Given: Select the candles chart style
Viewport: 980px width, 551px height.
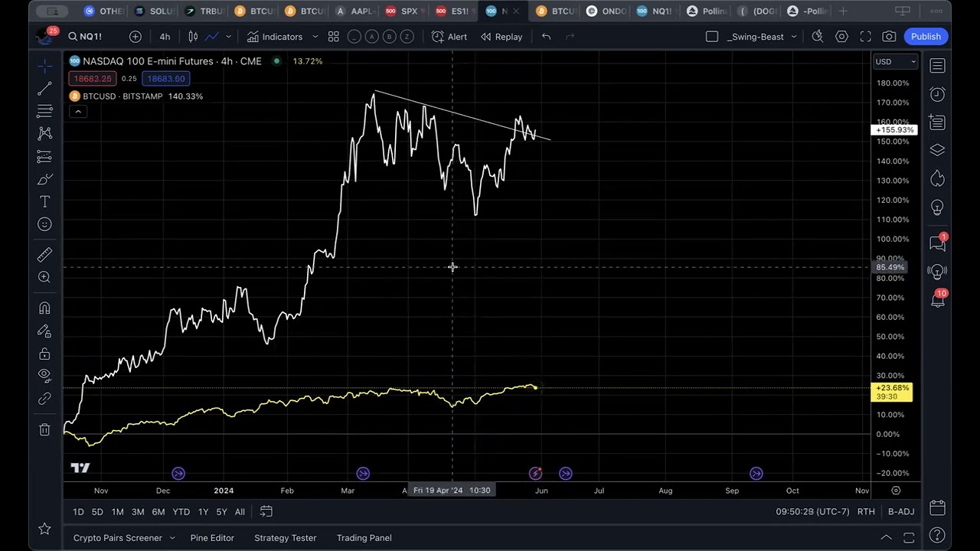Looking at the screenshot, I should [x=193, y=37].
